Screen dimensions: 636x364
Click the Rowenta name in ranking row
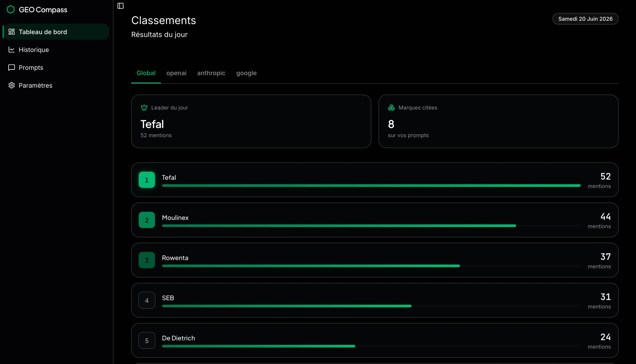(175, 258)
